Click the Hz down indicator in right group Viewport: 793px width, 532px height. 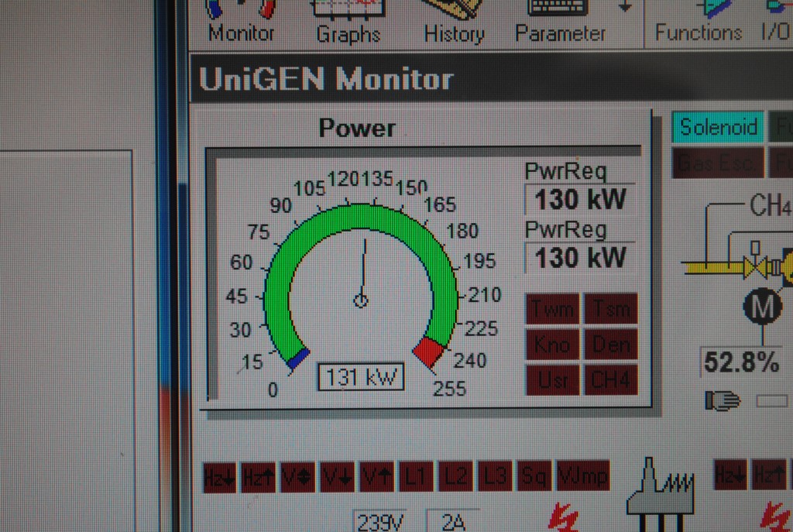[731, 475]
